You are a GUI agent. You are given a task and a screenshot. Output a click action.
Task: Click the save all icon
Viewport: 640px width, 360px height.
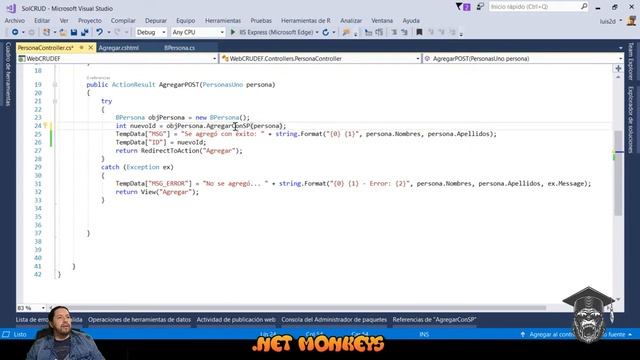84,32
